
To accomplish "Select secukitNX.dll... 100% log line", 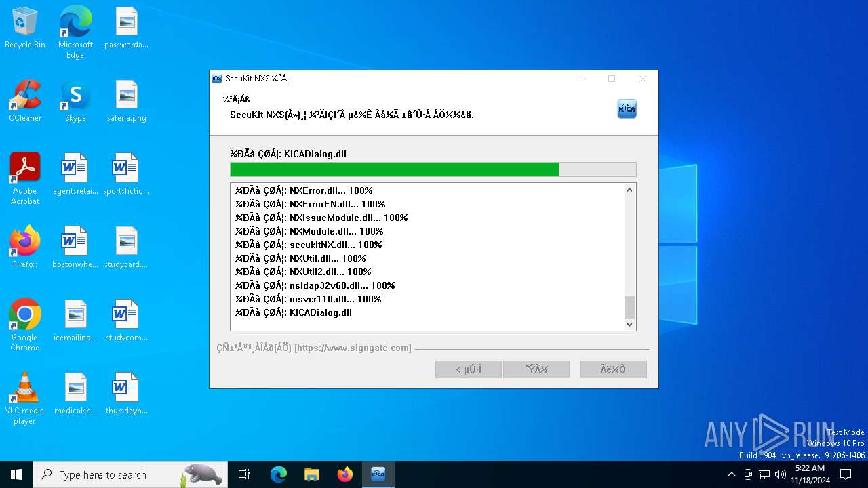I will (x=309, y=245).
